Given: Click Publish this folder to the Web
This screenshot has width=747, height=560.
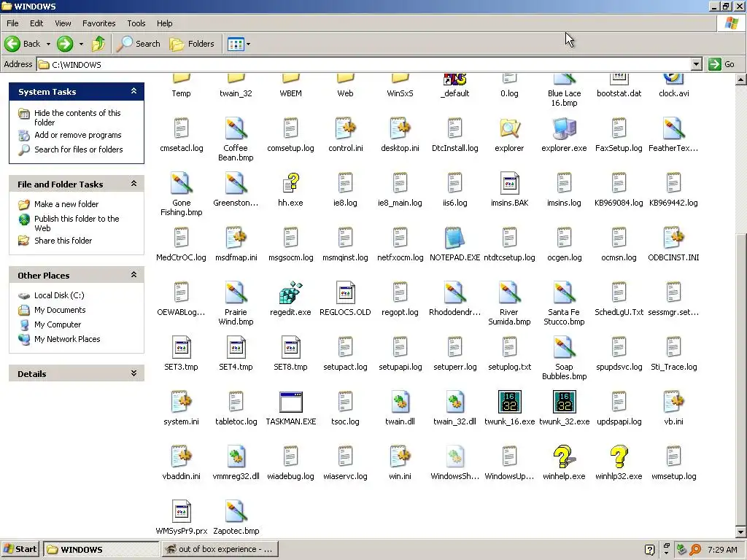Looking at the screenshot, I should click(77, 223).
